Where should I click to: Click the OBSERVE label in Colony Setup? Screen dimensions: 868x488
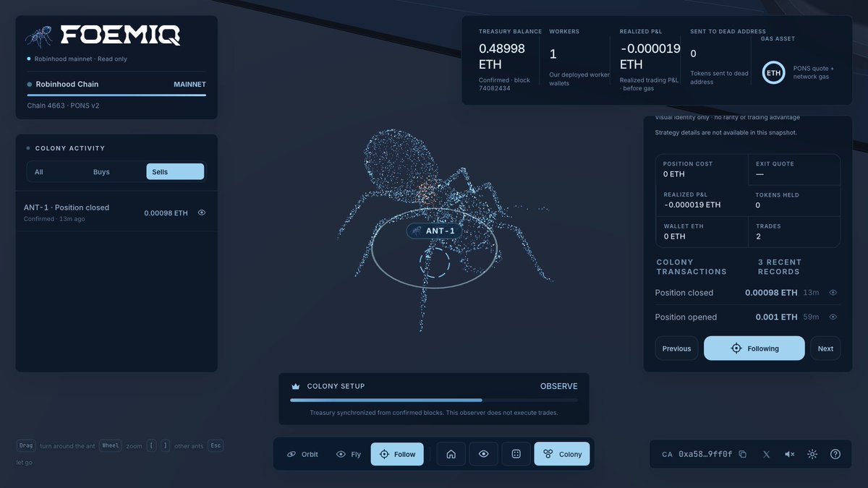[559, 386]
